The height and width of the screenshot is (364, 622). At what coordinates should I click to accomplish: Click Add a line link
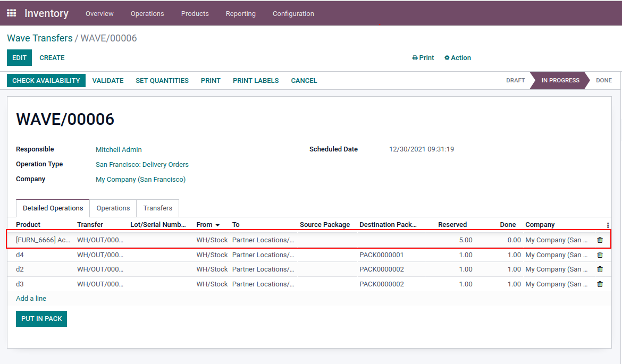coord(31,299)
